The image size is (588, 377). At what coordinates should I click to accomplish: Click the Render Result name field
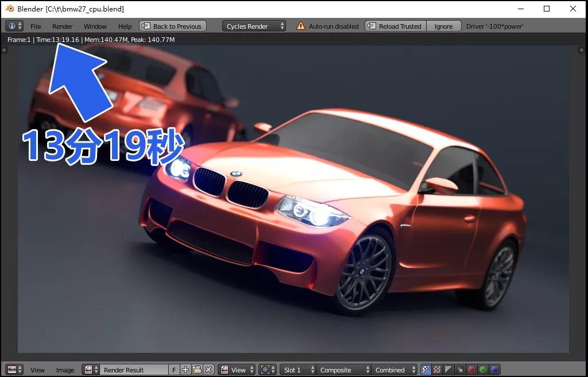(x=134, y=370)
